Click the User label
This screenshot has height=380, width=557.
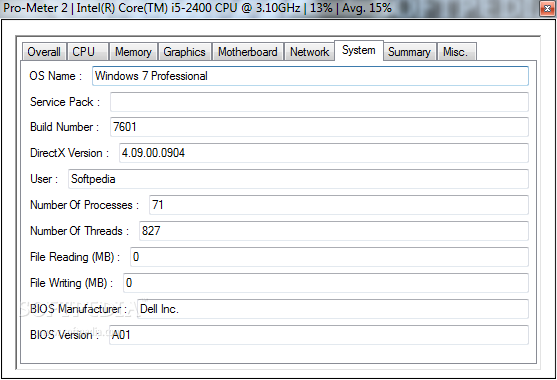44,179
